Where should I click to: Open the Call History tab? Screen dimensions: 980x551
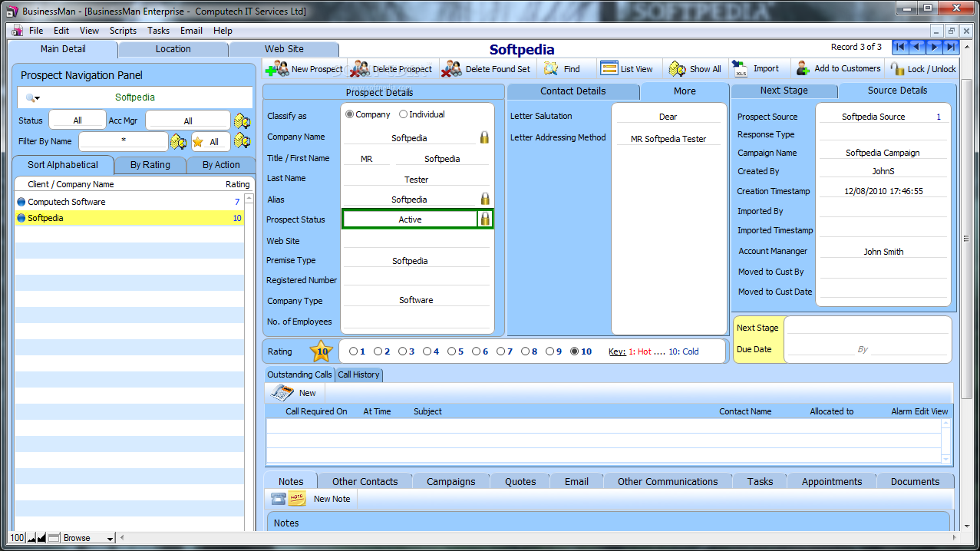[358, 374]
